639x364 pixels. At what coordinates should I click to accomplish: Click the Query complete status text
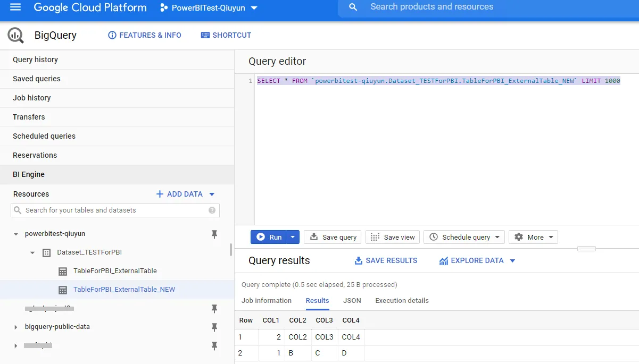[319, 285]
